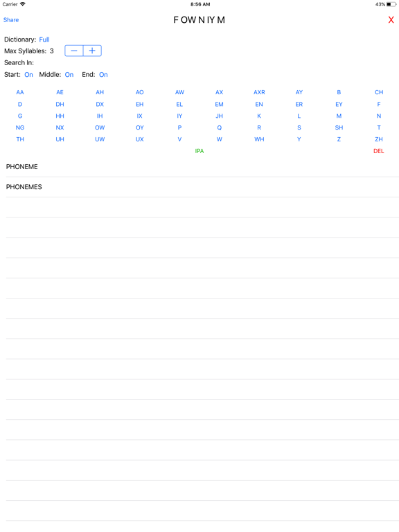Add the AXR phoneme
The width and height of the screenshot is (399, 532).
coord(259,92)
